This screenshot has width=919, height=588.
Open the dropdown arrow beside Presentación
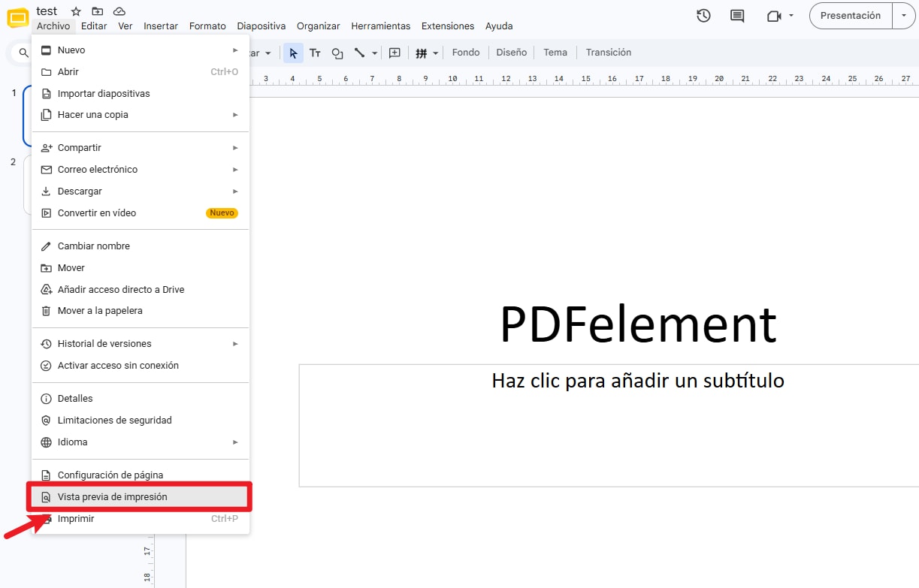point(904,16)
